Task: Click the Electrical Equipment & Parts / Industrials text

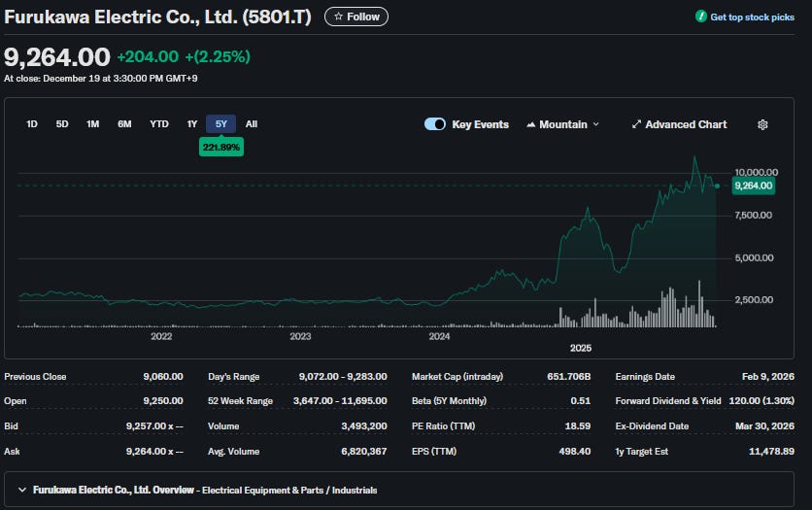Action: tap(289, 491)
